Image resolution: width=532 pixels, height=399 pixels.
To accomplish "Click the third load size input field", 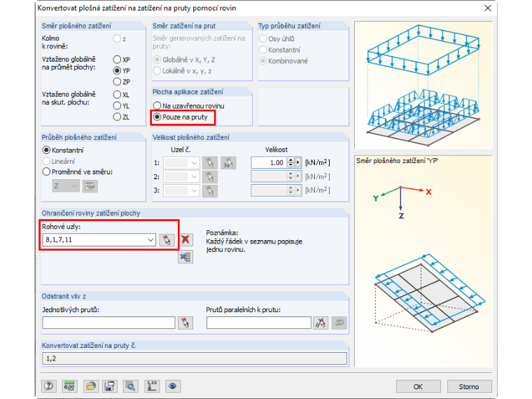I will point(269,190).
